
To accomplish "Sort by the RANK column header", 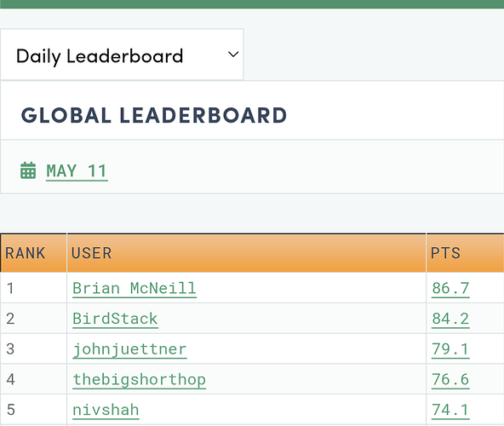I will pyautogui.click(x=34, y=253).
